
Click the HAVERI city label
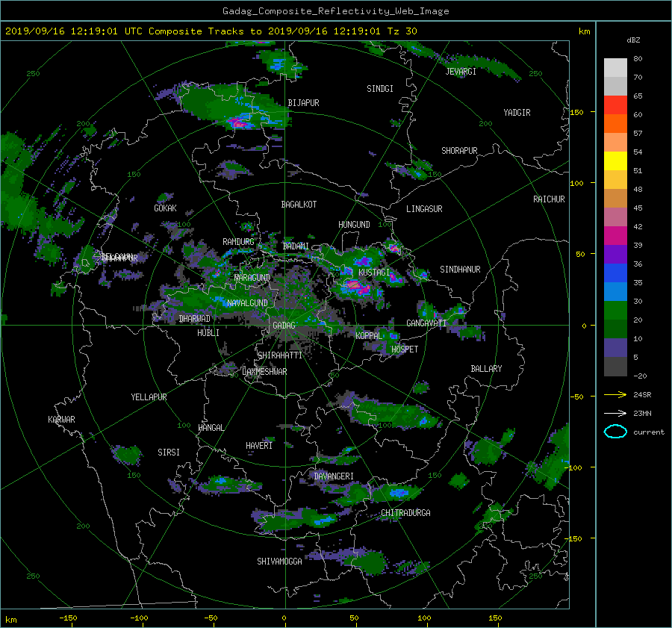point(259,447)
